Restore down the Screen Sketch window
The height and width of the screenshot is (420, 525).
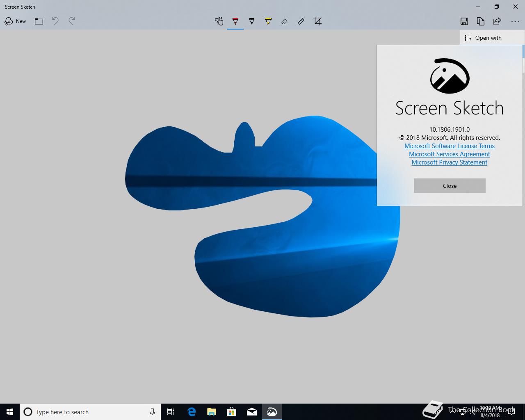pyautogui.click(x=497, y=7)
